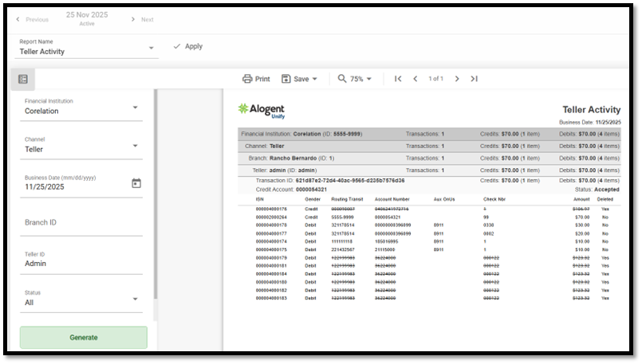Go to previous report page

pyautogui.click(x=416, y=79)
